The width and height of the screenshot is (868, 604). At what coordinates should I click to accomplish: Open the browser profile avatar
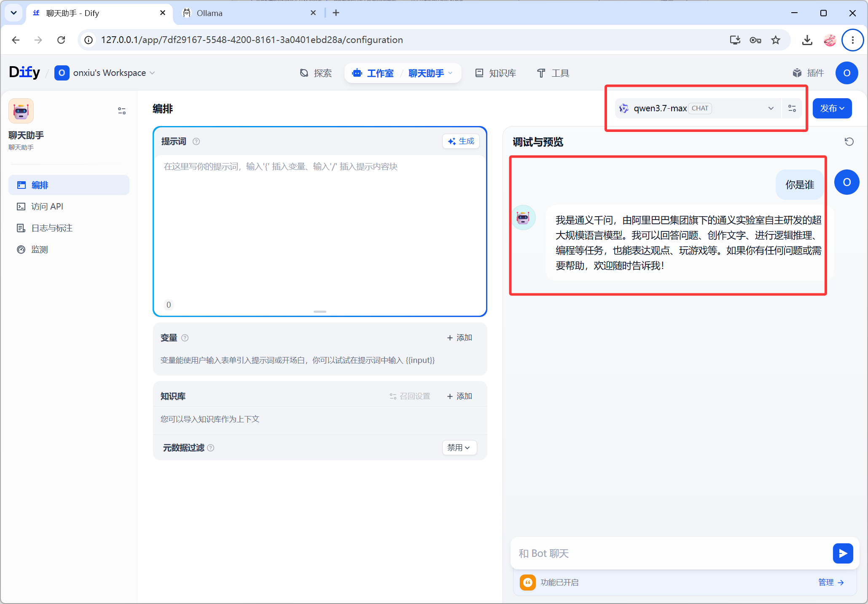click(x=830, y=40)
